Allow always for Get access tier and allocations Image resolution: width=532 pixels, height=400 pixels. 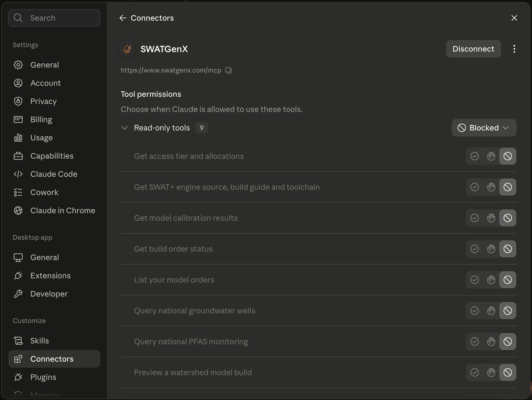click(x=475, y=156)
